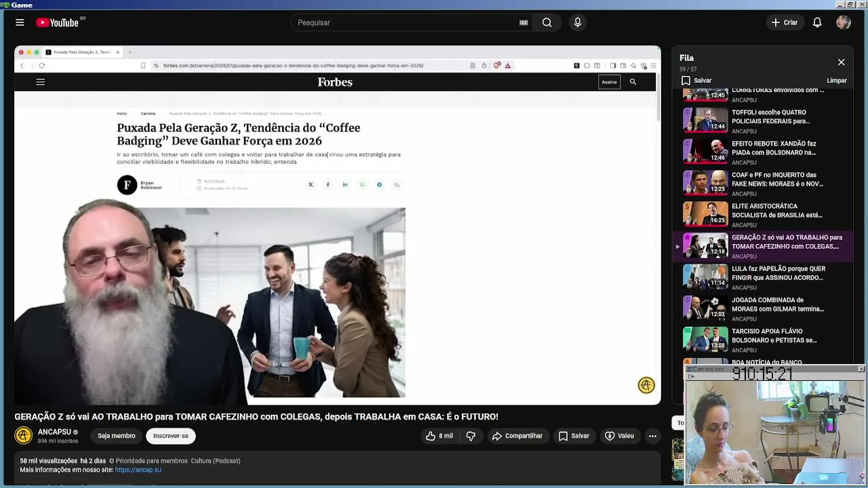Open the ANCAPSU channel avatar
The height and width of the screenshot is (488, 868).
coord(24,436)
